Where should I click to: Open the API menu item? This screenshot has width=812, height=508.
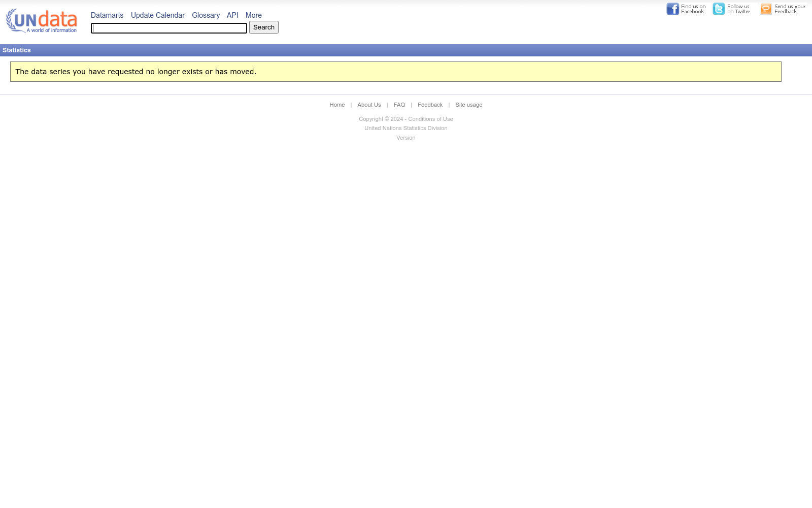pyautogui.click(x=232, y=15)
